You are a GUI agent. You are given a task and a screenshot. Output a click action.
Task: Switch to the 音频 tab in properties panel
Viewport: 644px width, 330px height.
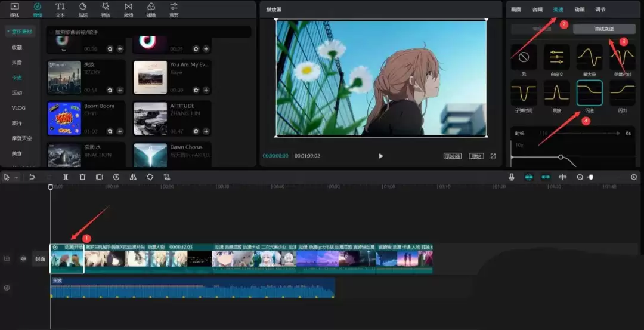(537, 10)
